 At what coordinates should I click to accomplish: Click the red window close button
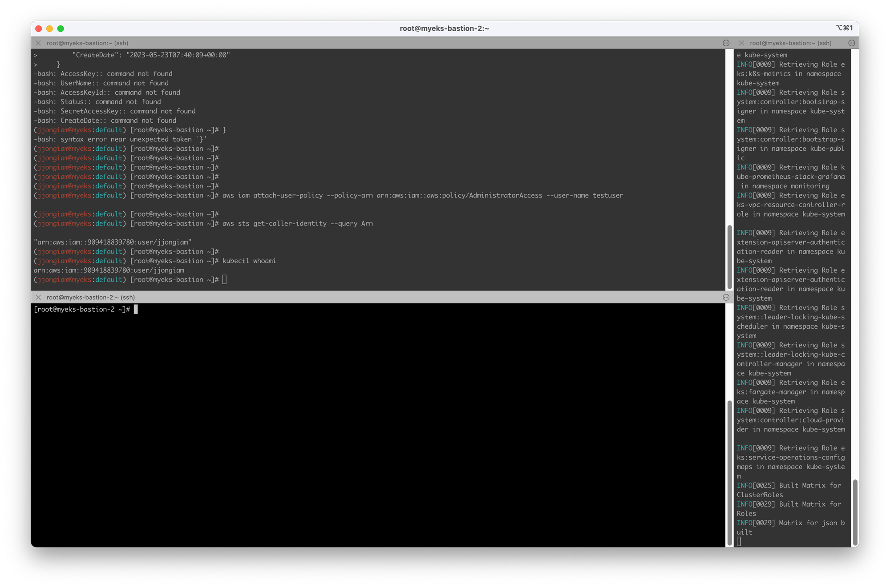click(x=39, y=28)
